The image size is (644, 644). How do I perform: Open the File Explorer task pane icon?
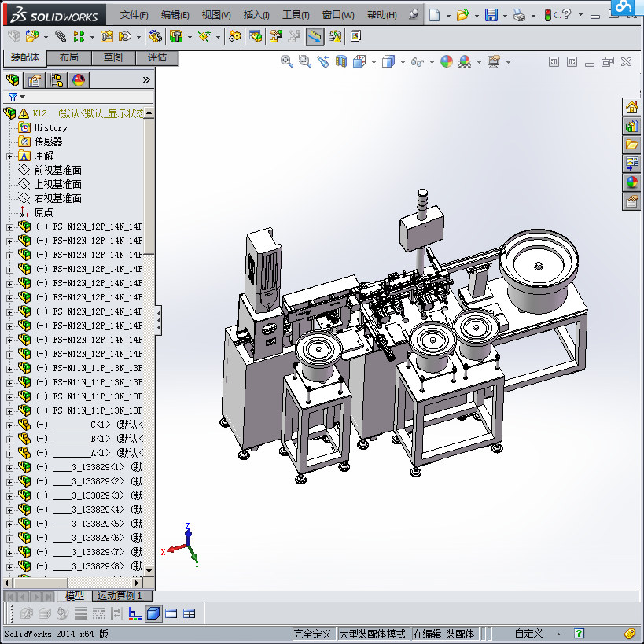[631, 145]
